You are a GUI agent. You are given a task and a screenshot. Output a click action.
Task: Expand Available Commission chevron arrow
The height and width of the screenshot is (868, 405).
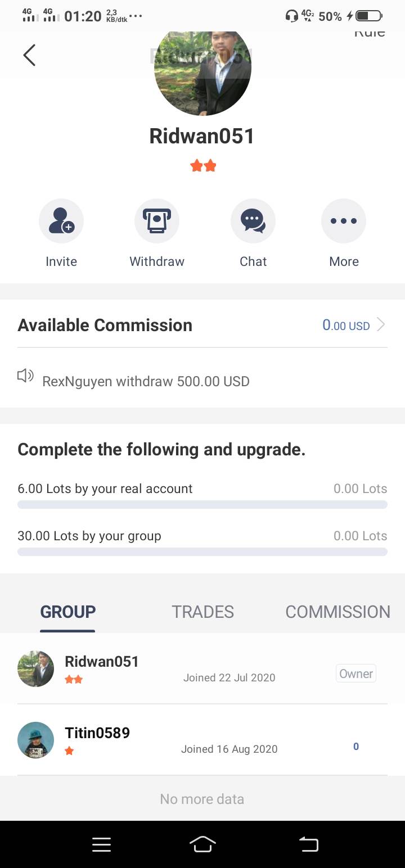click(x=381, y=325)
